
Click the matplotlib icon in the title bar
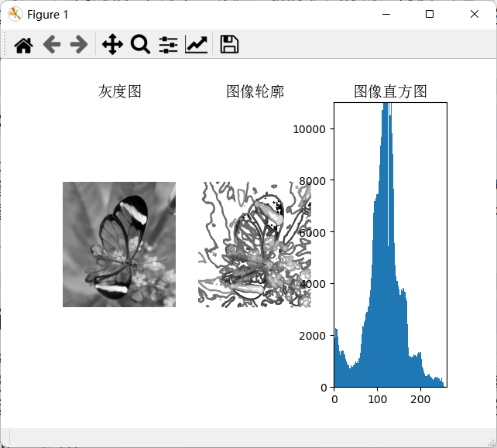[x=15, y=14]
